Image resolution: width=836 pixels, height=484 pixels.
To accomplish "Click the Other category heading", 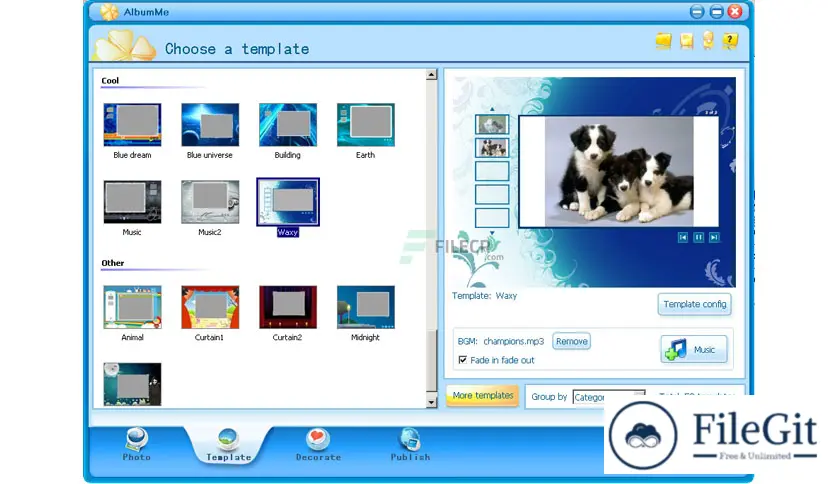I will (112, 263).
